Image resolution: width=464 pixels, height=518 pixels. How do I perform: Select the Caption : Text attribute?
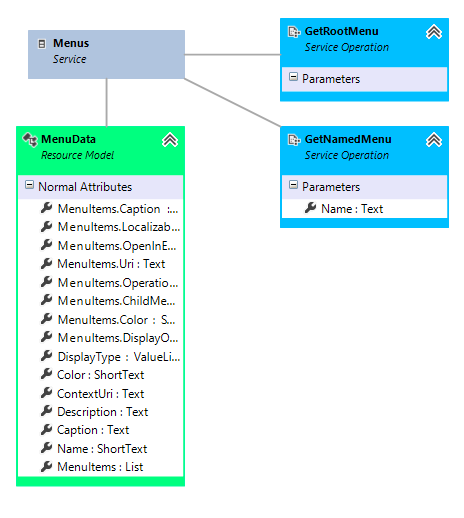coord(93,430)
